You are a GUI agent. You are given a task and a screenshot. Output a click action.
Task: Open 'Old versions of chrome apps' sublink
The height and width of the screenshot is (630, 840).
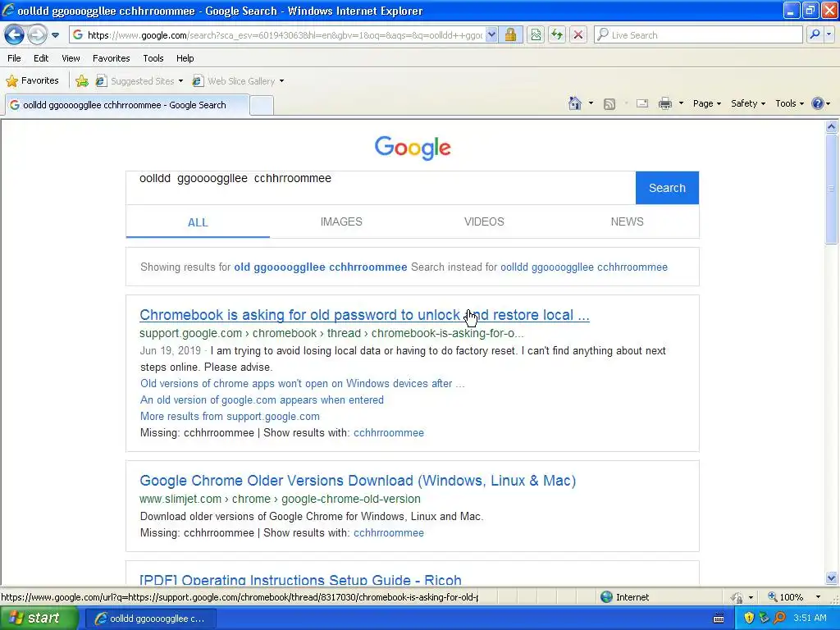tap(302, 384)
